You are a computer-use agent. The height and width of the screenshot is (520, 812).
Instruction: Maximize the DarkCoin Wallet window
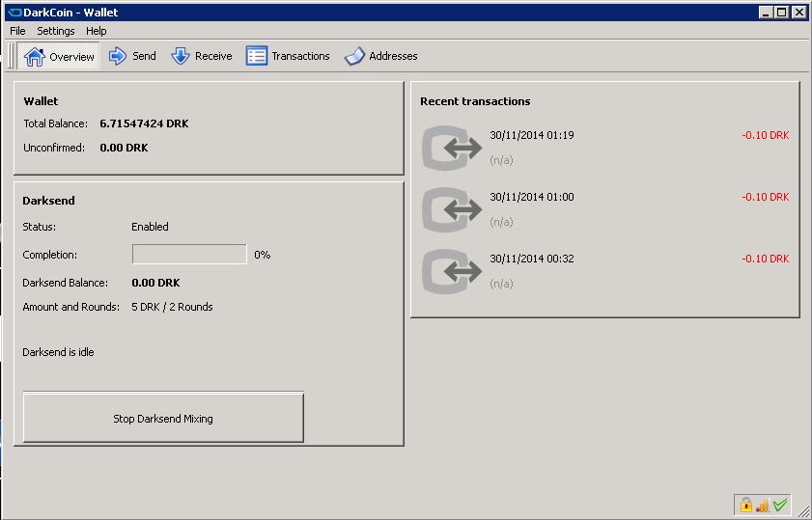[782, 13]
